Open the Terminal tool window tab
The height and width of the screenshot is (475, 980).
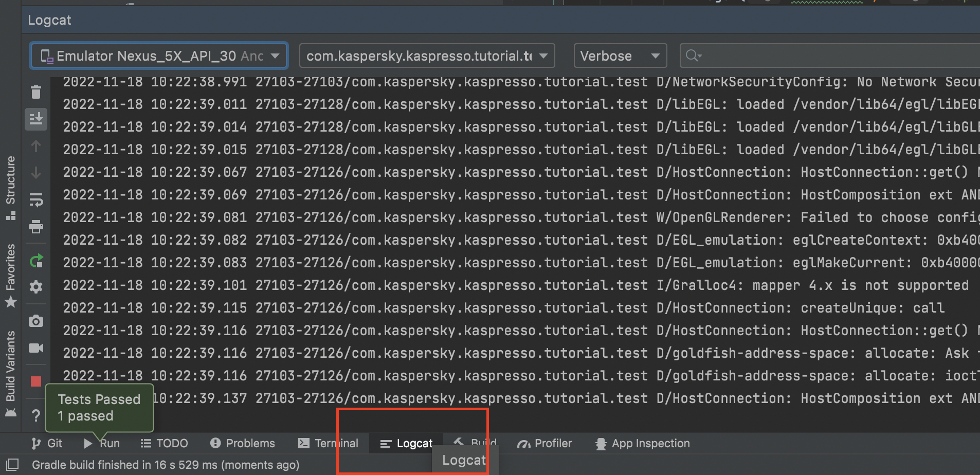coord(329,443)
